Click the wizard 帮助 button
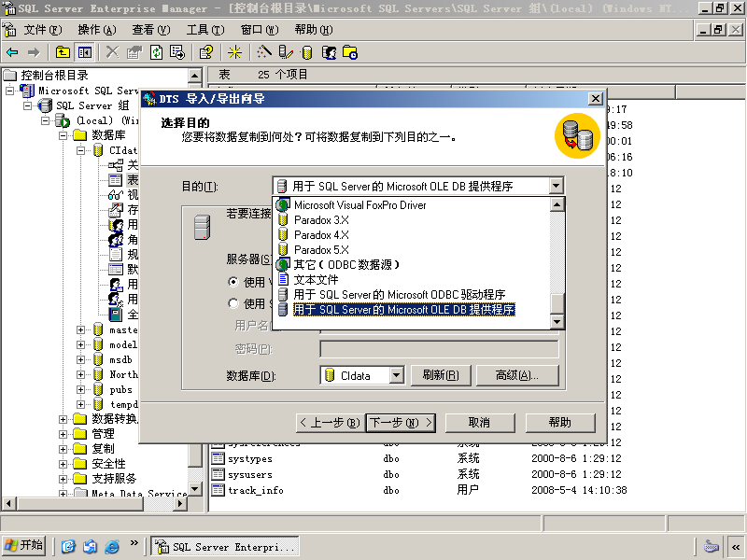Screen dimensions: 747x560 pos(560,423)
